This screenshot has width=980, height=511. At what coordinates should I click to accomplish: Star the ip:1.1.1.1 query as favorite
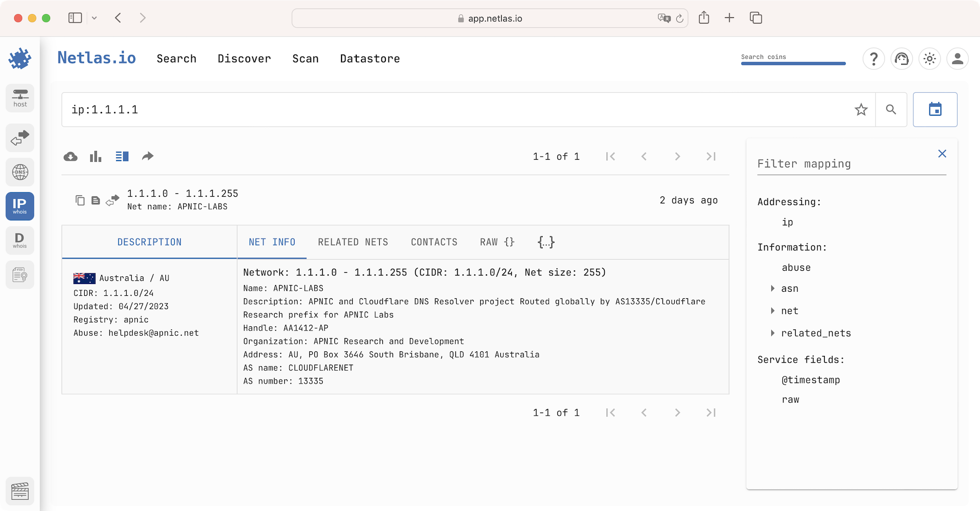pos(861,109)
